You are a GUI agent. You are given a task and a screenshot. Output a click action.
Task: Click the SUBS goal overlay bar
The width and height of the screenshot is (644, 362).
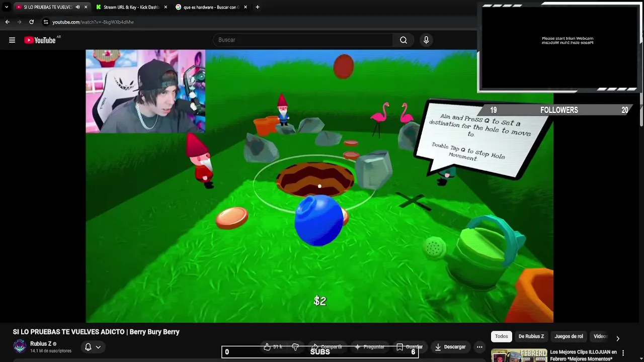tap(320, 352)
